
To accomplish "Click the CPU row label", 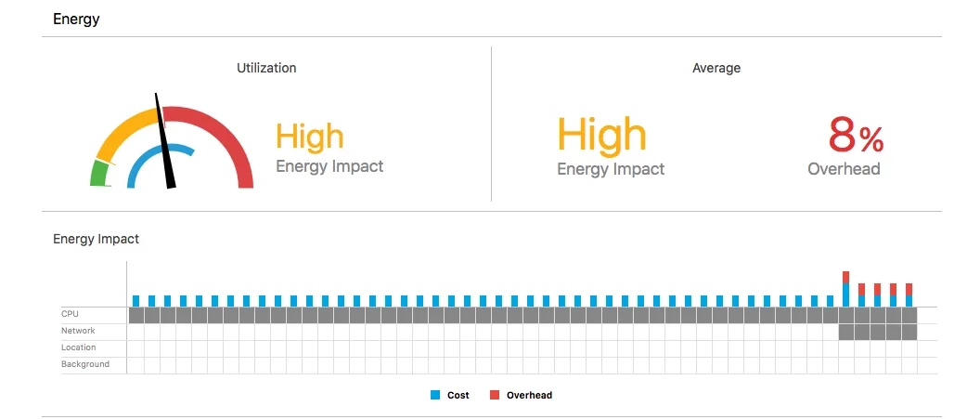I will click(x=70, y=314).
